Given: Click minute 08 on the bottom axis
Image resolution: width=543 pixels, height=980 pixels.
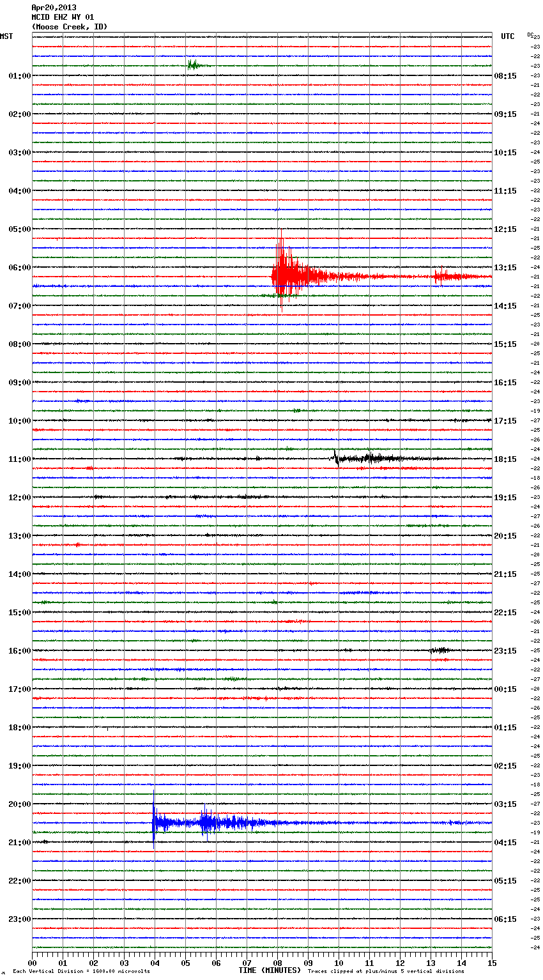Looking at the screenshot, I should tap(277, 963).
